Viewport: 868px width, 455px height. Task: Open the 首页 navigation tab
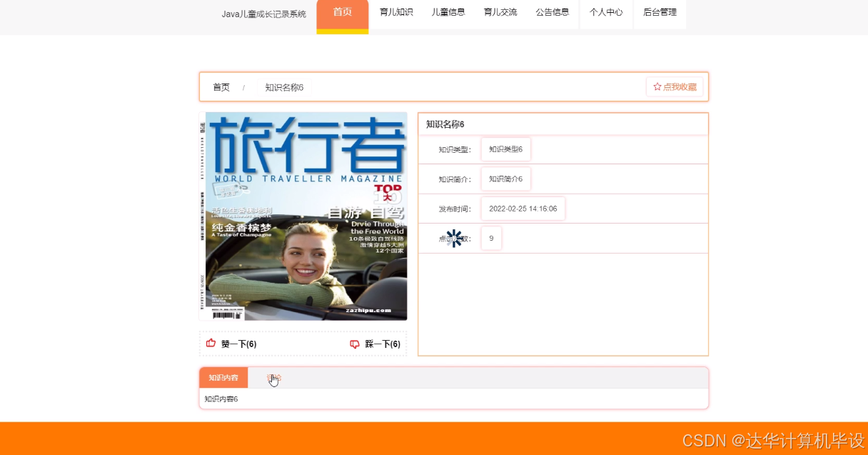(x=343, y=13)
